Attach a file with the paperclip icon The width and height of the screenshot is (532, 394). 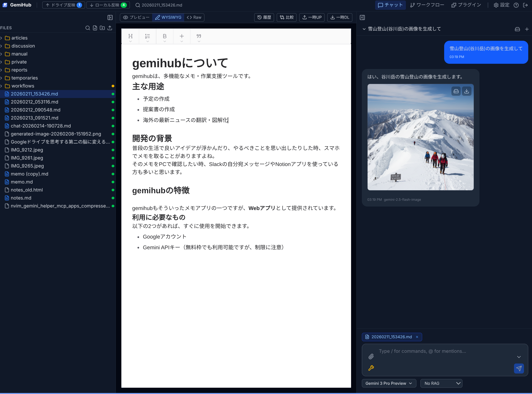(x=371, y=357)
